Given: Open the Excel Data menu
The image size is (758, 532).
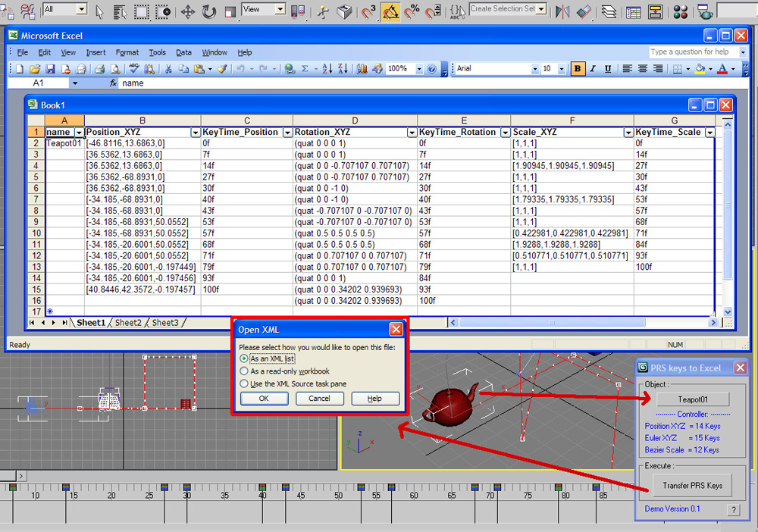Looking at the screenshot, I should 183,52.
